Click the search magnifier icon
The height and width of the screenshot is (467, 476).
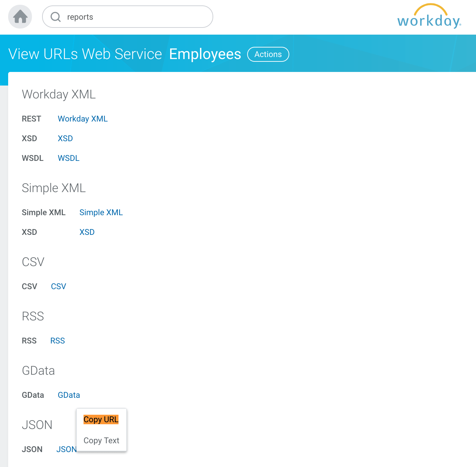[55, 17]
